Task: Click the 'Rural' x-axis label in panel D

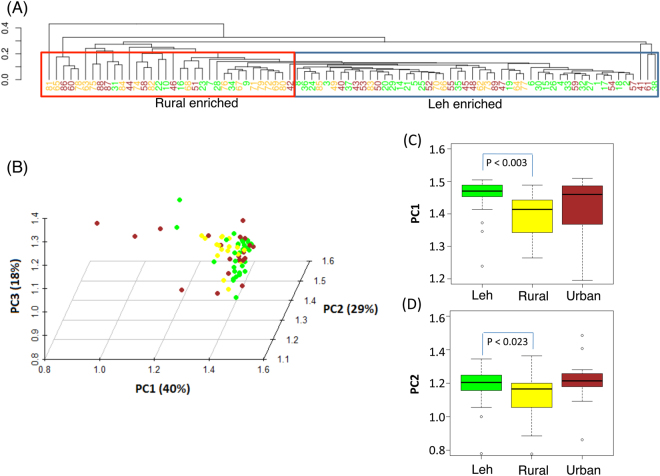Action: pyautogui.click(x=533, y=470)
